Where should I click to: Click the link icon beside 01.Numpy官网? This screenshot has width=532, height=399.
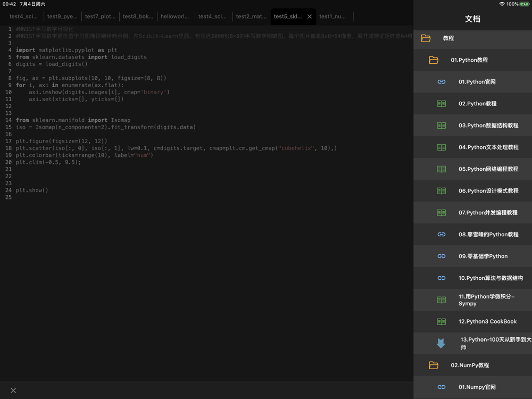(x=441, y=387)
